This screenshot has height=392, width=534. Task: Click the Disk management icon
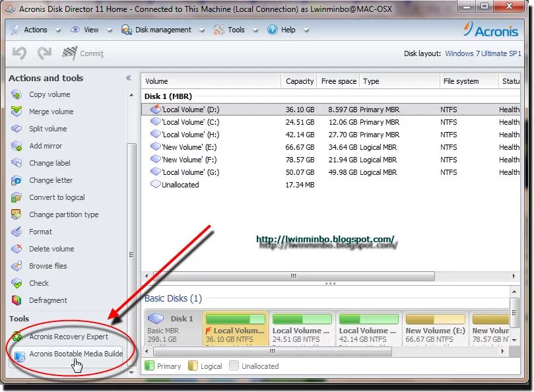[127, 30]
